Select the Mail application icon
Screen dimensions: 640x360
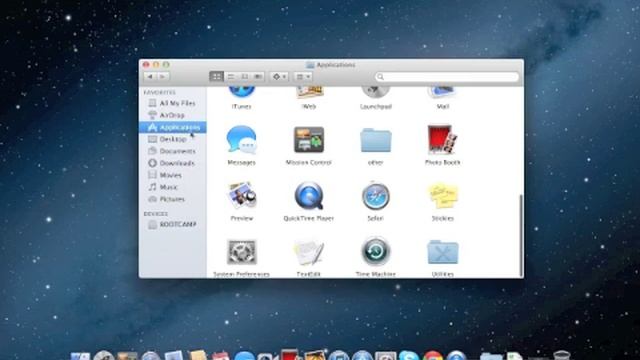[442, 93]
